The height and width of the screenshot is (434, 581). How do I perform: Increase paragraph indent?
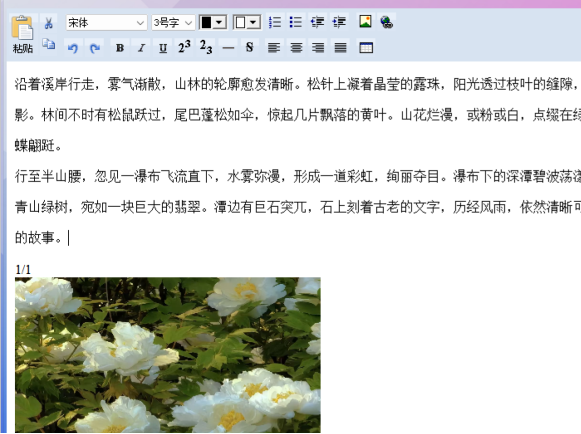pos(339,22)
